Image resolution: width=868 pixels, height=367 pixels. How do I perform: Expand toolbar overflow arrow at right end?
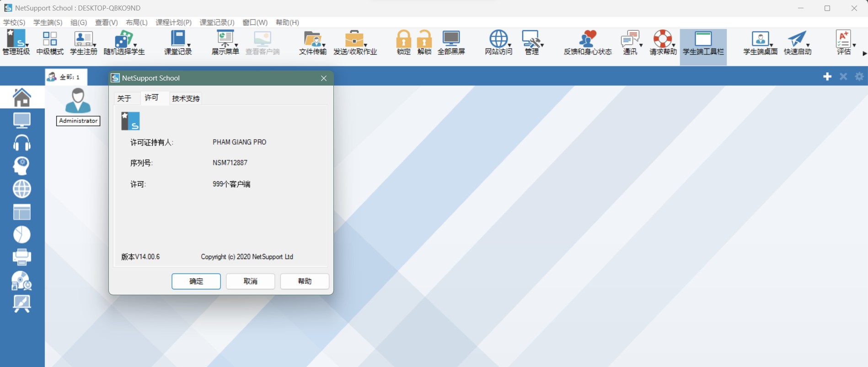pyautogui.click(x=864, y=54)
